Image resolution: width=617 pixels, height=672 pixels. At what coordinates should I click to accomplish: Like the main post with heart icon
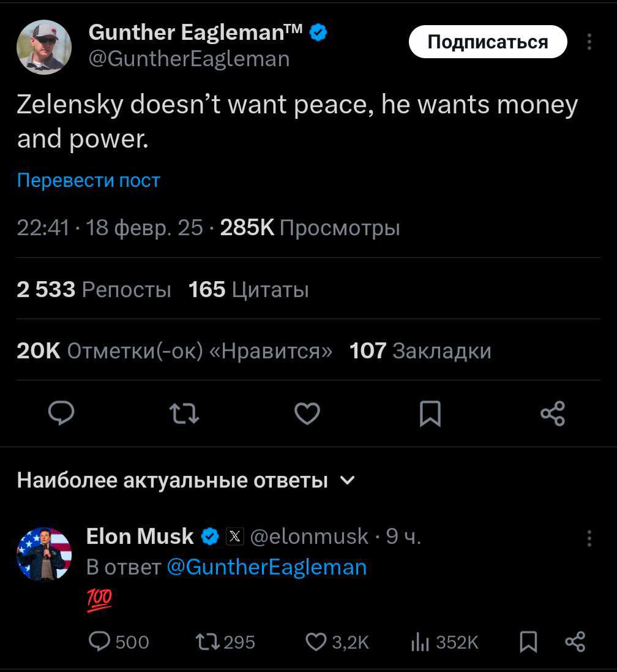click(307, 413)
